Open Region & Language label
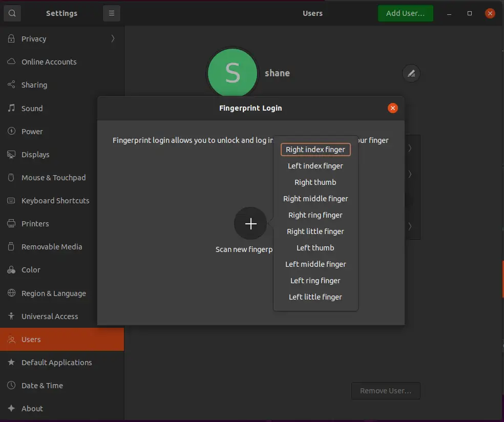 (54, 293)
